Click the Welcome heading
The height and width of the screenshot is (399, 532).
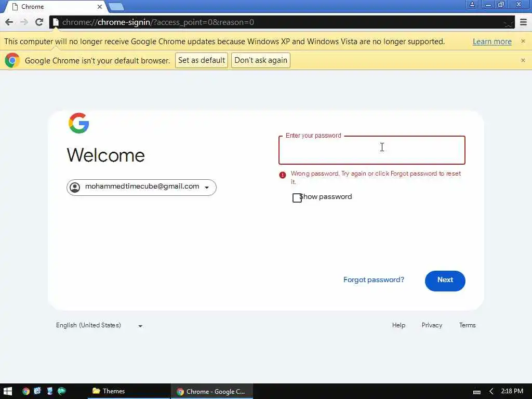tap(105, 155)
